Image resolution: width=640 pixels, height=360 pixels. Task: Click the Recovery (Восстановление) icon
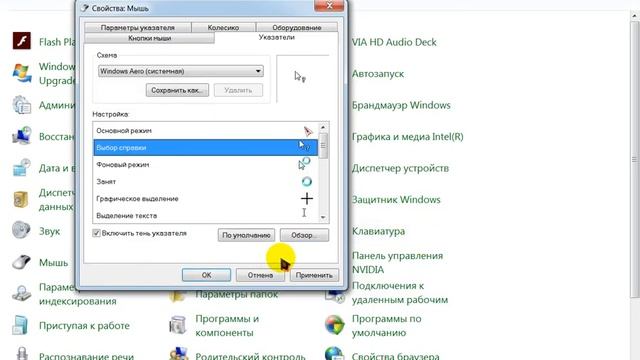pyautogui.click(x=21, y=136)
